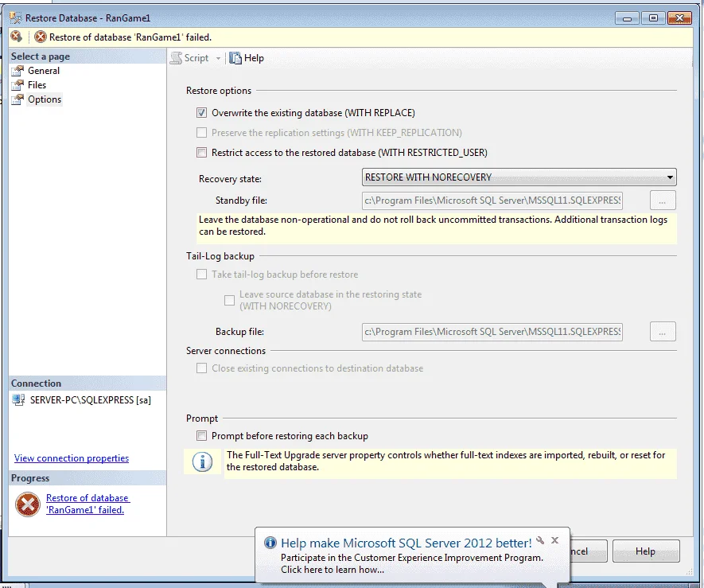
Task: Uncheck Overwrite the existing database
Action: point(201,113)
